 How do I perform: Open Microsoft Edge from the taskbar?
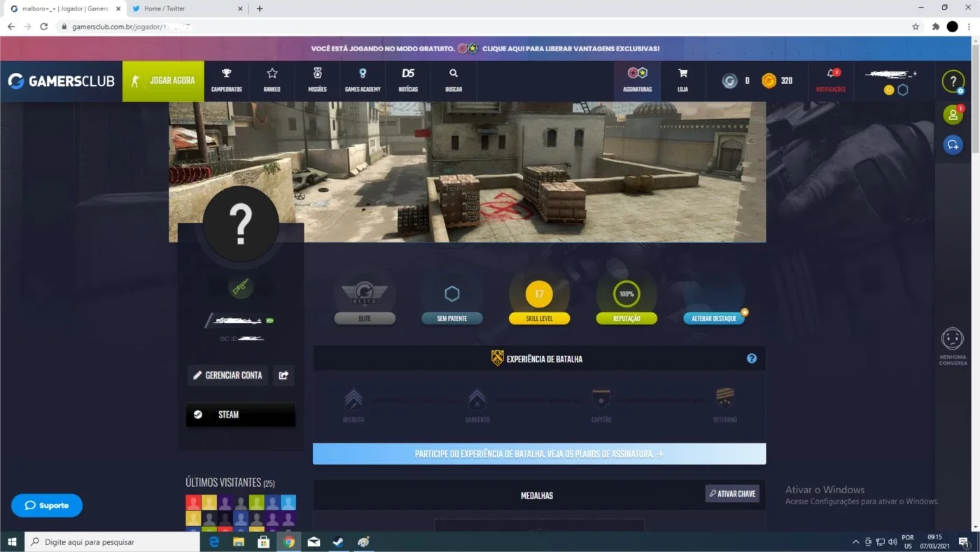click(214, 541)
